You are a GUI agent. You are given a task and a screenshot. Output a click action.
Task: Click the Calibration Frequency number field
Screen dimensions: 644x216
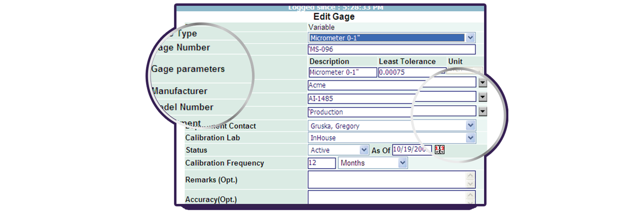321,163
